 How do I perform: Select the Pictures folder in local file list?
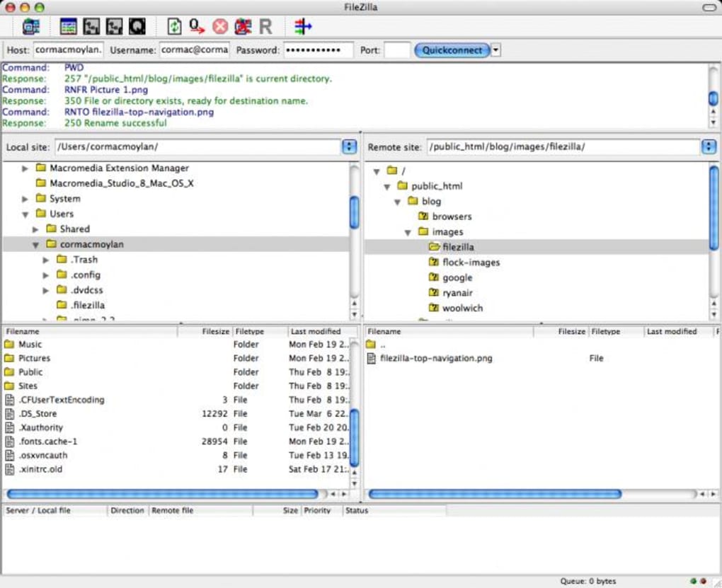coord(34,358)
